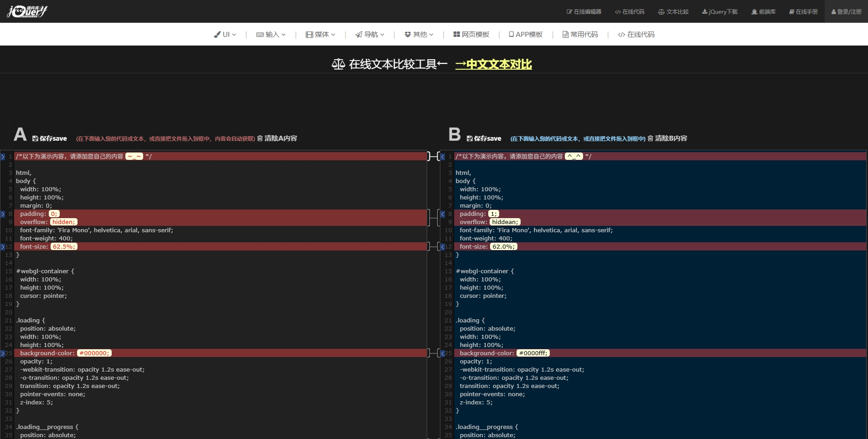868x439 pixels.
Task: Expand the UI dropdown menu
Action: (225, 35)
